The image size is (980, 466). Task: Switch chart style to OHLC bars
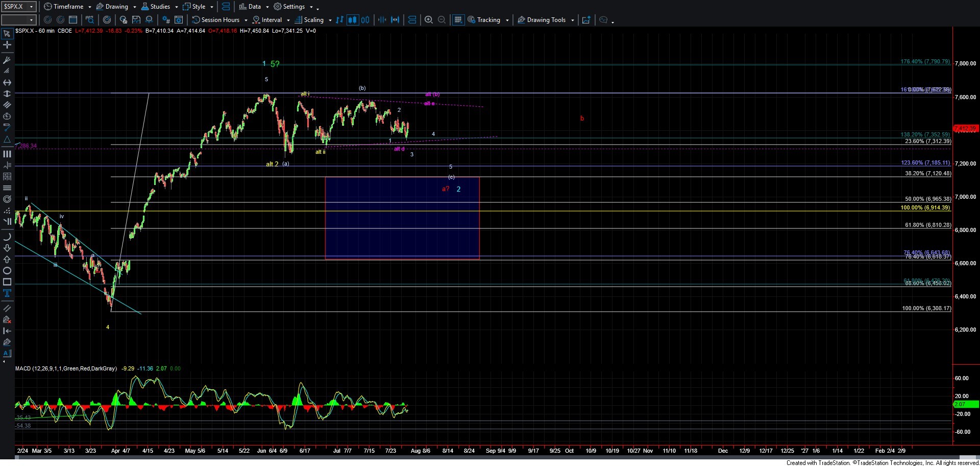tap(340, 20)
